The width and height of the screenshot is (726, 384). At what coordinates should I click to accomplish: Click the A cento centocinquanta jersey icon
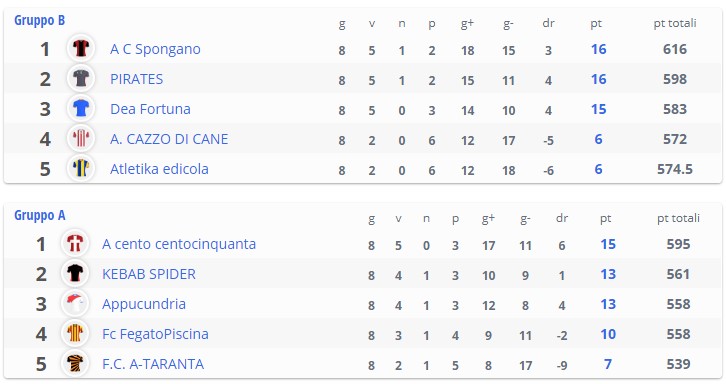click(75, 243)
